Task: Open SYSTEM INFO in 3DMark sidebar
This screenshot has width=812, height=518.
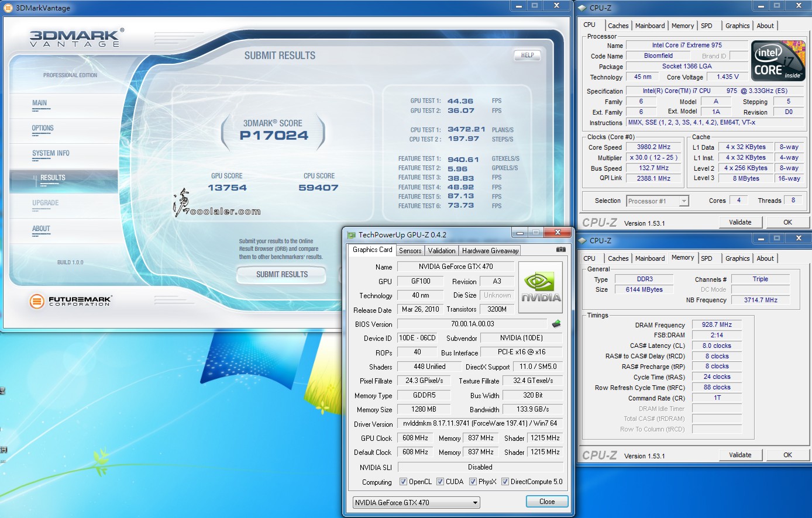Action: (50, 154)
